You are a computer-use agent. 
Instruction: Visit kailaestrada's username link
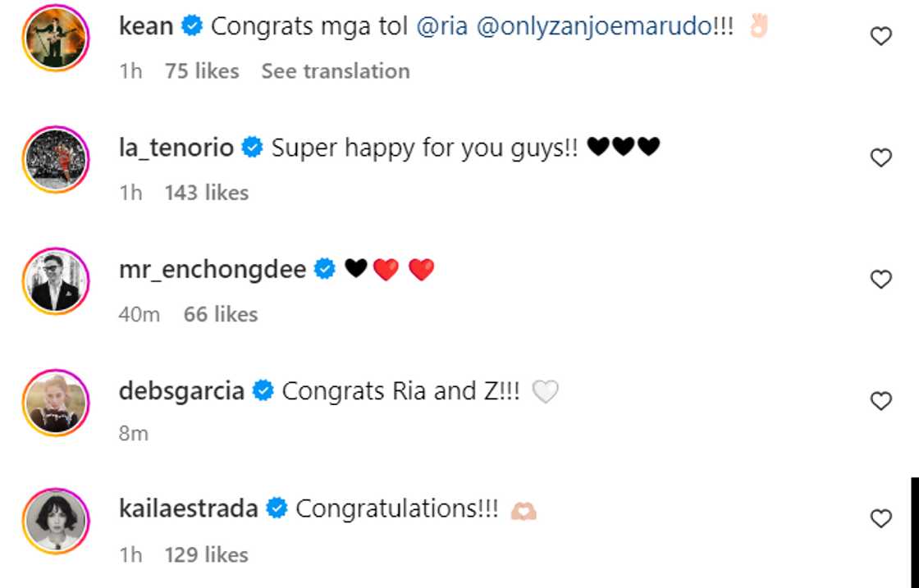189,509
